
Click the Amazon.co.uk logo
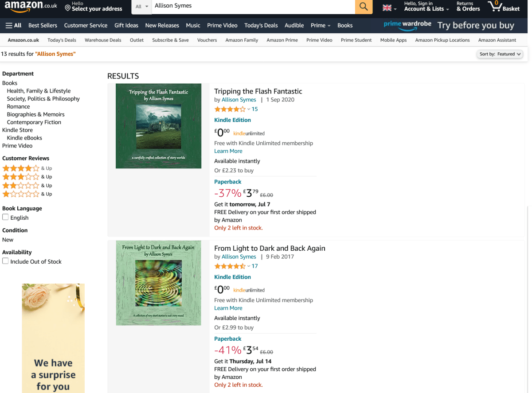click(x=31, y=7)
